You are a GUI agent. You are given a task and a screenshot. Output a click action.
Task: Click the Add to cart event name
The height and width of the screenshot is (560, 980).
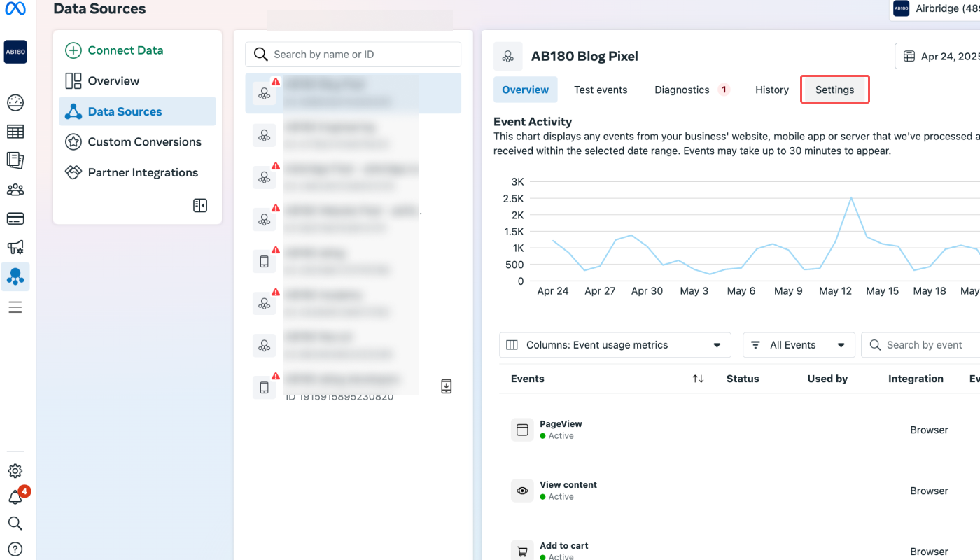[564, 545]
